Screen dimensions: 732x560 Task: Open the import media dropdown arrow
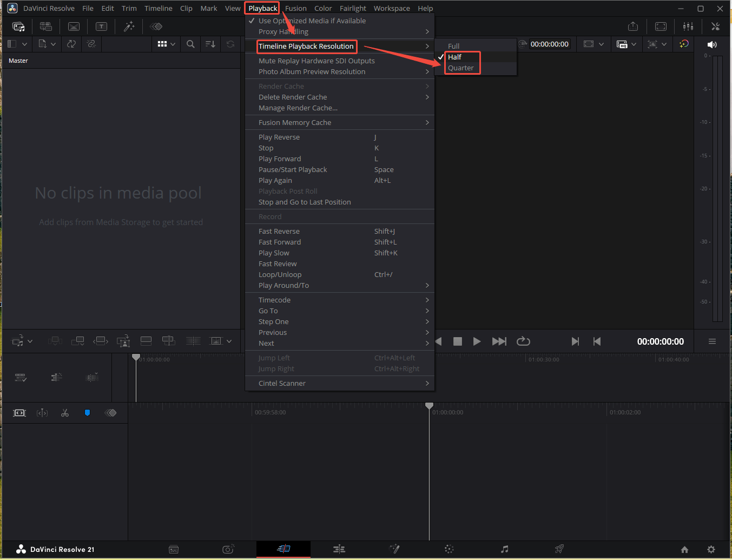coord(53,44)
